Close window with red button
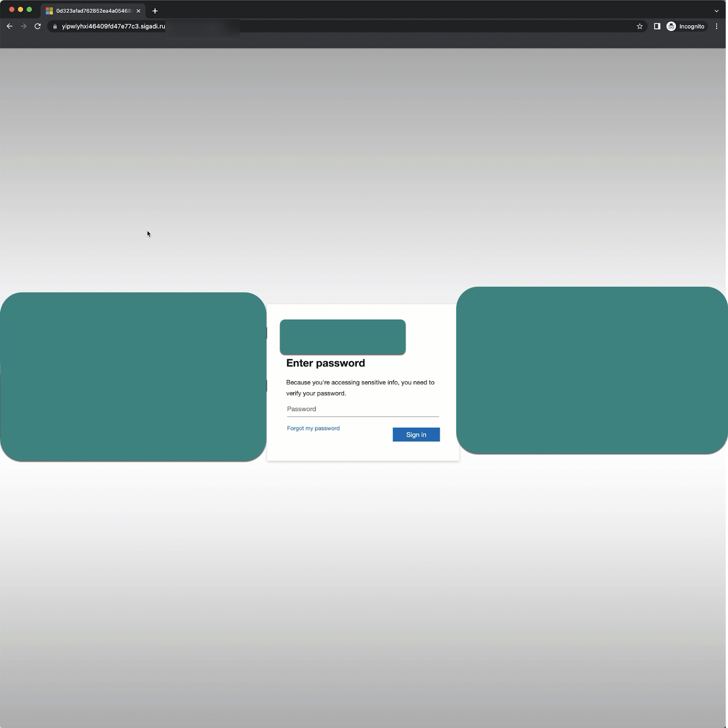Viewport: 728px width, 728px height. [x=12, y=10]
